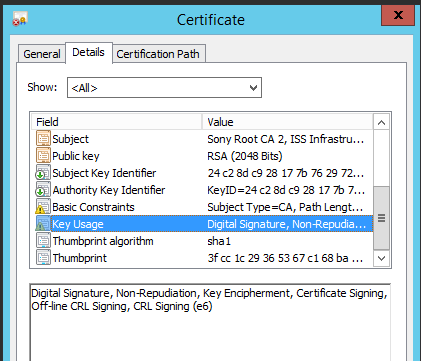Click value 'RSA (2048 Bits)'
The height and width of the screenshot is (361, 421).
[x=245, y=156]
